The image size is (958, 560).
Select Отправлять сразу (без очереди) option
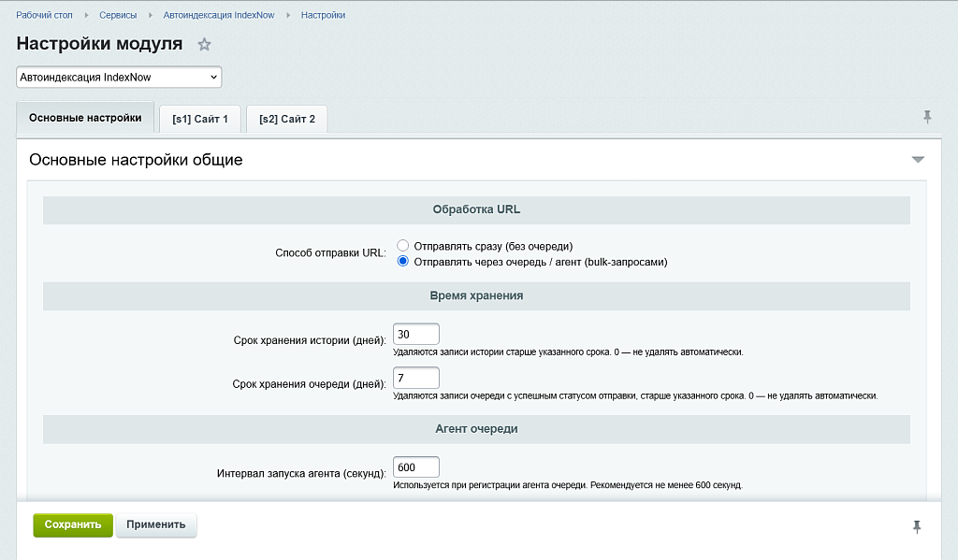[x=403, y=246]
